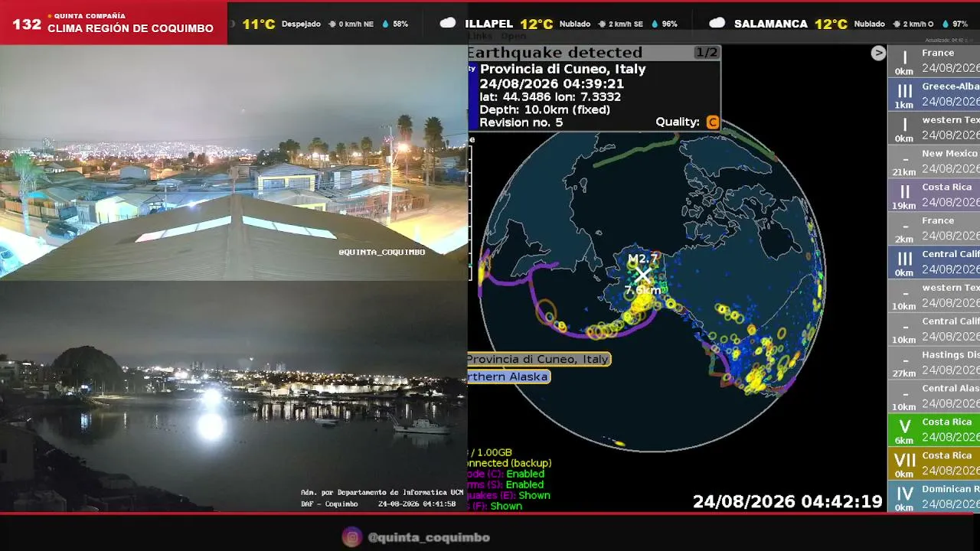This screenshot has height=551, width=980.
Task: Expand the earthquake list with the > arrow
Action: [878, 53]
